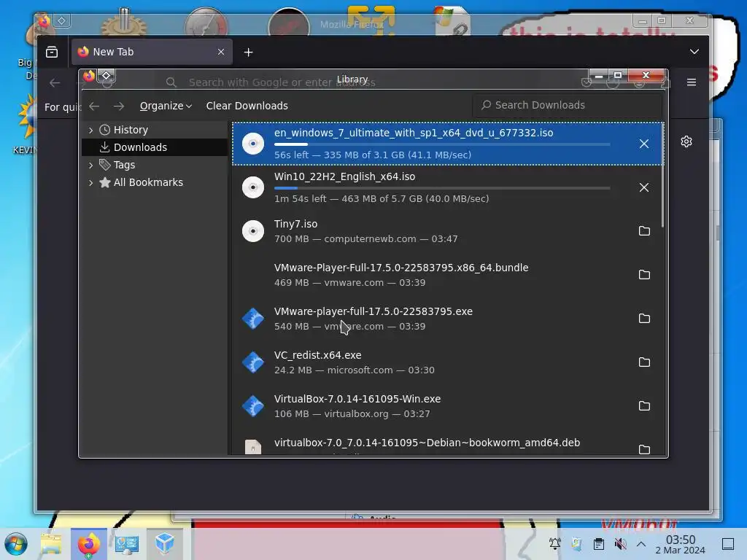Click the VMware-player-full exe file icon

253,319
